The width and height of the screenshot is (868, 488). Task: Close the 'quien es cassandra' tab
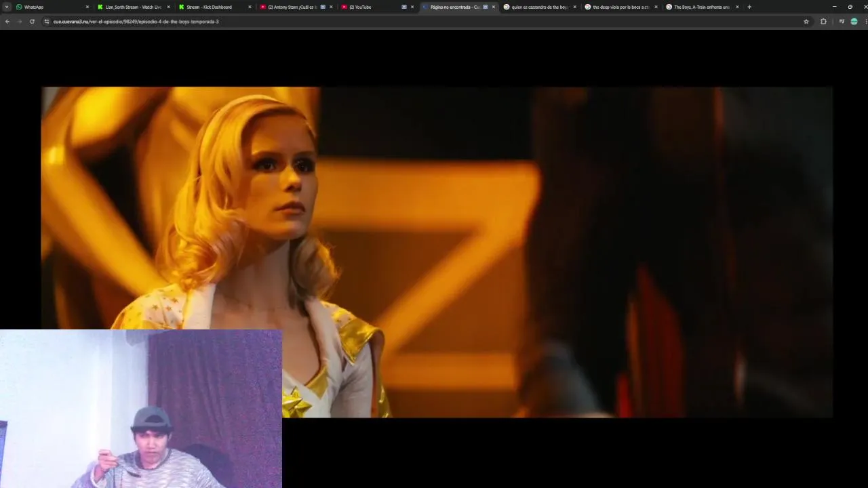[x=574, y=7]
